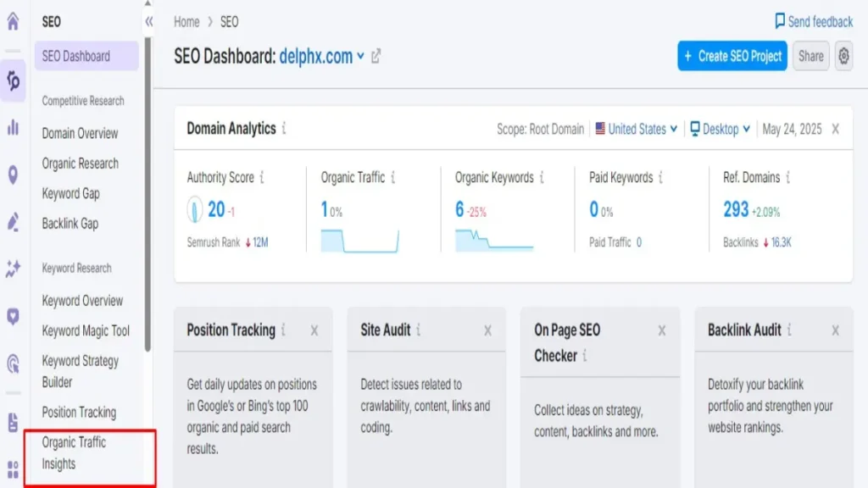Open Backlink Gap in sidebar

pyautogui.click(x=70, y=224)
